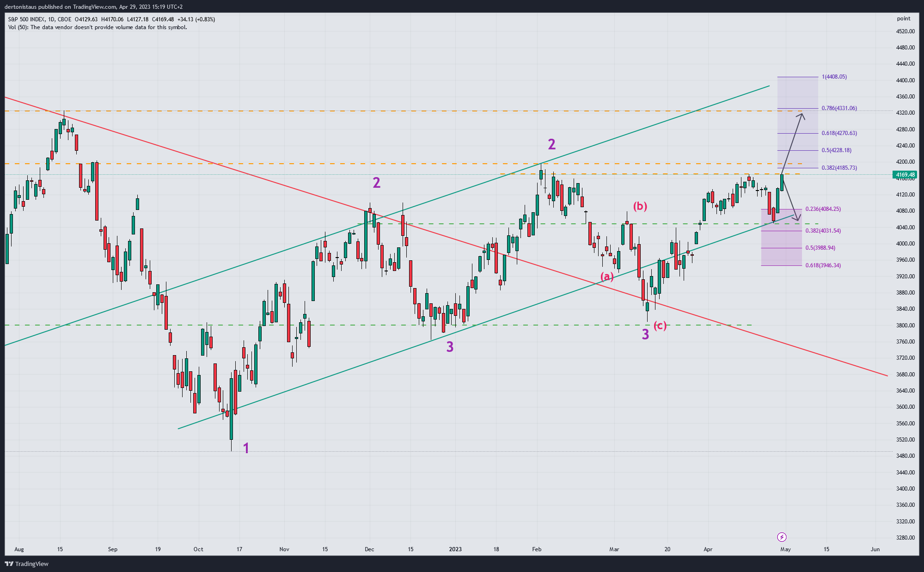Viewport: 924px width, 572px height.
Task: Click the current price tag 4169.48
Action: click(x=905, y=175)
